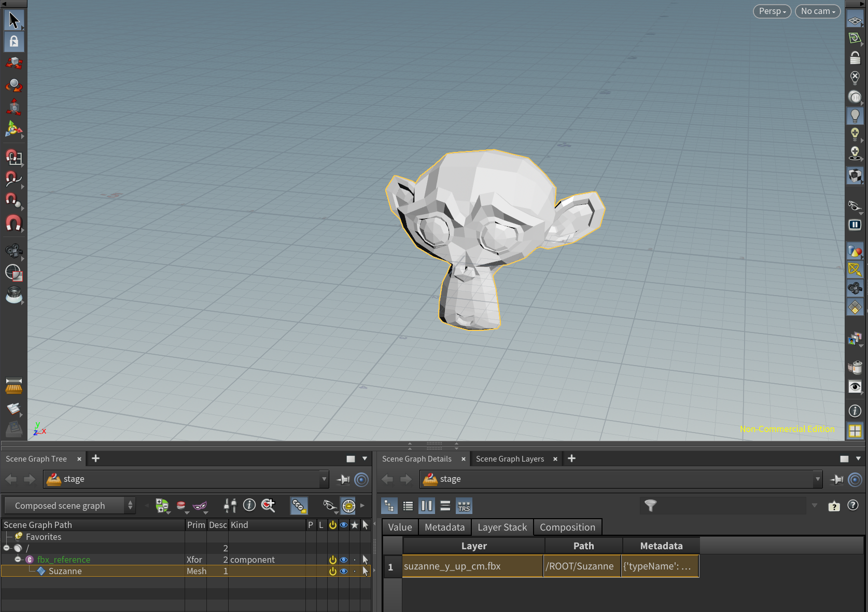868x612 pixels.
Task: Open the Composition tab
Action: click(568, 527)
